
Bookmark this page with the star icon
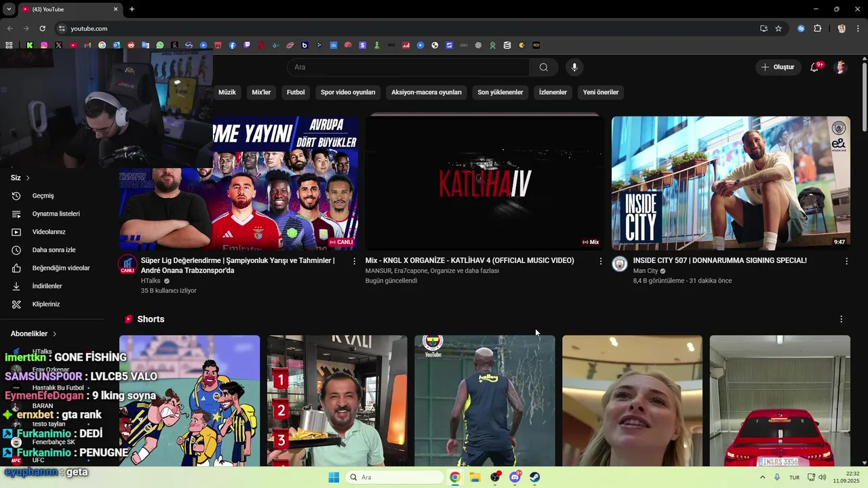coord(778,28)
